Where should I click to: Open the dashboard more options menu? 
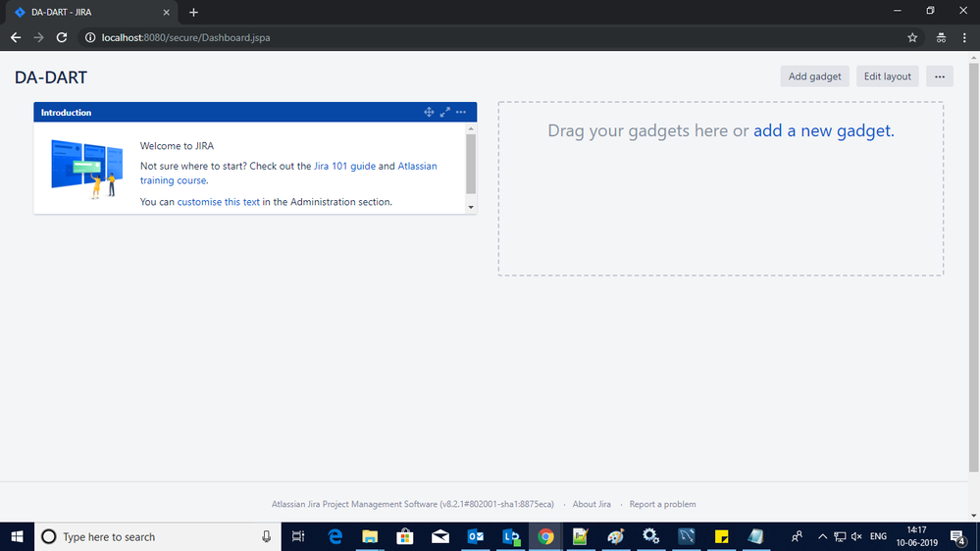pos(940,76)
